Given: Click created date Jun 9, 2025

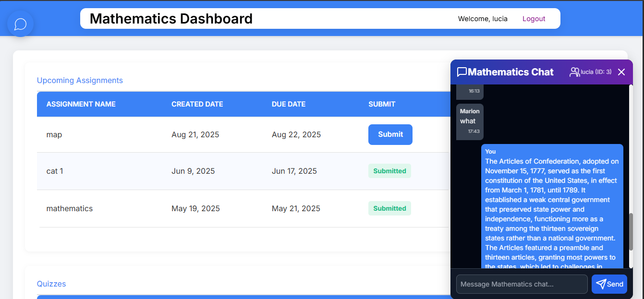Looking at the screenshot, I should click(193, 171).
